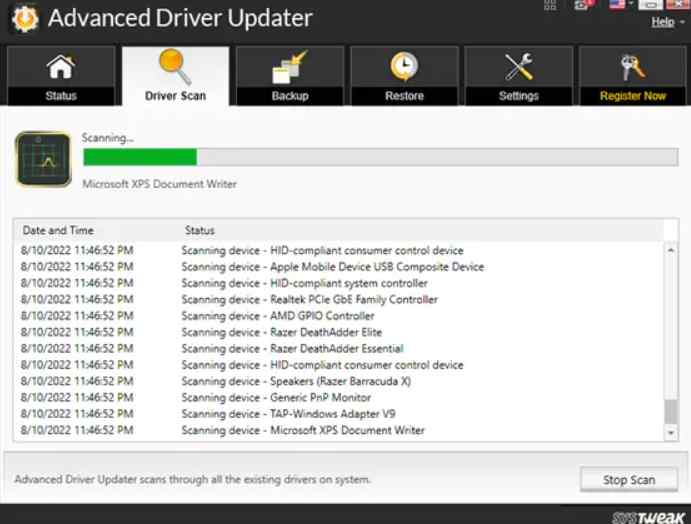Click the Driver Scan magnifier icon
This screenshot has height=524, width=691.
pos(175,67)
